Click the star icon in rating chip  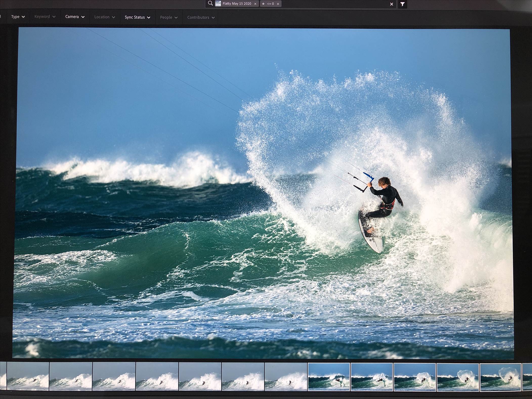pyautogui.click(x=263, y=4)
